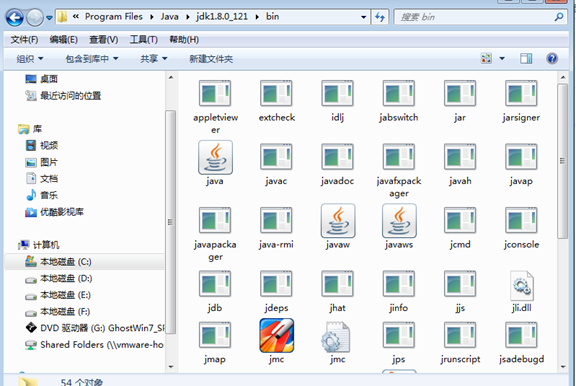Screen dimensions: 576x386
Task: Select the jabswitch file icon
Action: coord(399,94)
